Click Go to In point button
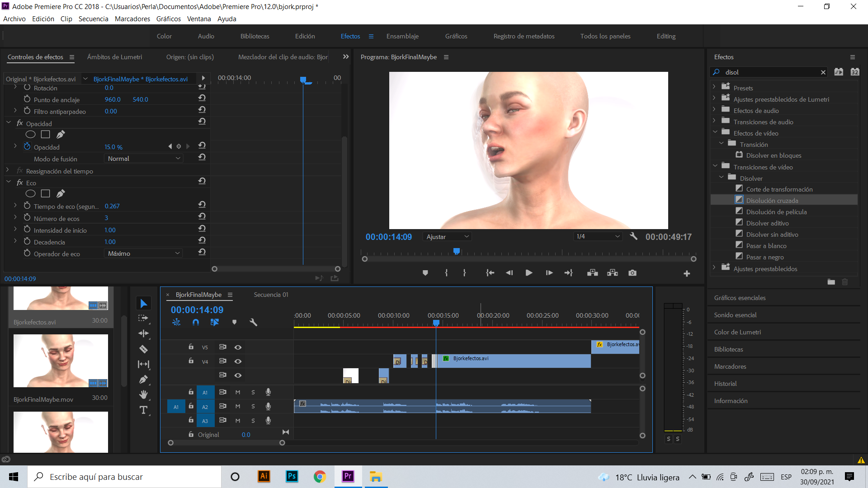 click(490, 273)
